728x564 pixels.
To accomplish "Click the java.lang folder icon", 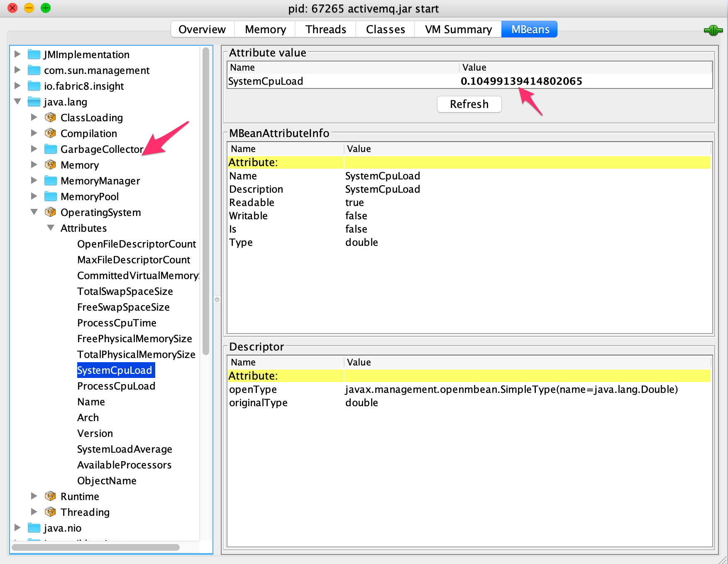I will pyautogui.click(x=34, y=102).
